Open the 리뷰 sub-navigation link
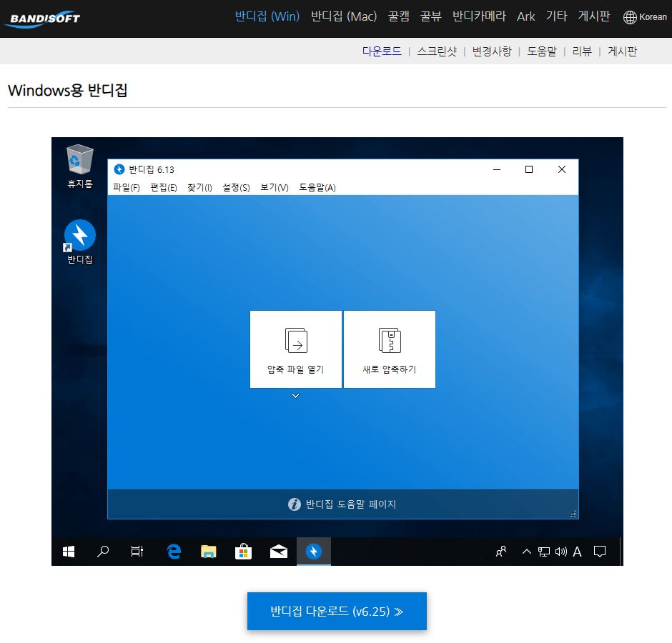Image resolution: width=672 pixels, height=643 pixels. 582,51
